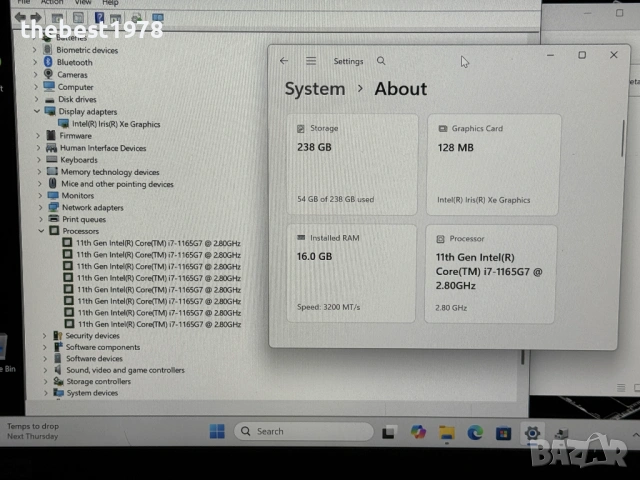The width and height of the screenshot is (640, 480).
Task: Open the View menu in Device Manager
Action: (x=83, y=2)
